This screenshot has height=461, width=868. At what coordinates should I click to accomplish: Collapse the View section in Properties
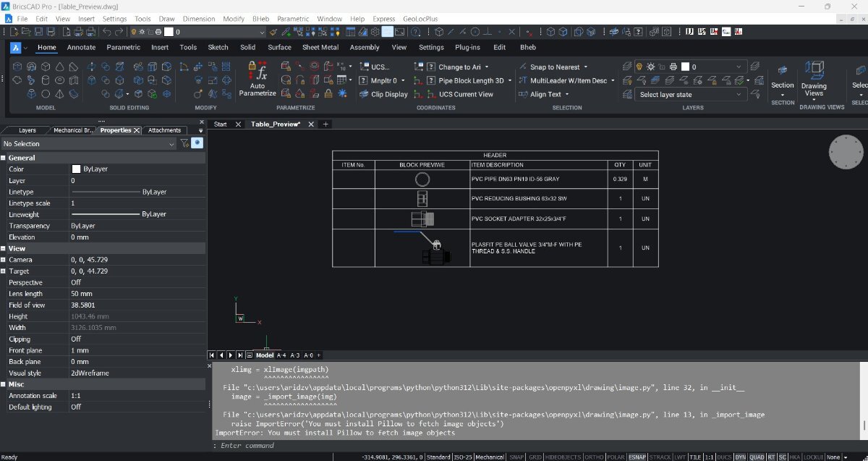pyautogui.click(x=4, y=248)
